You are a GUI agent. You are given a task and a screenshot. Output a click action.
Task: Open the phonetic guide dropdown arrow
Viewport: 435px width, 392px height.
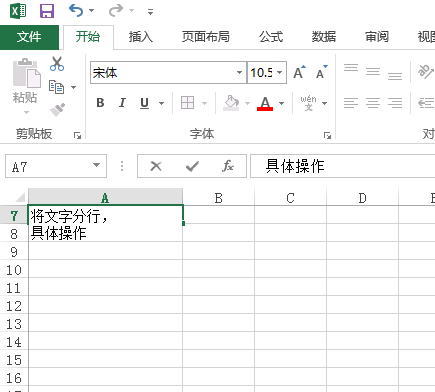point(325,103)
